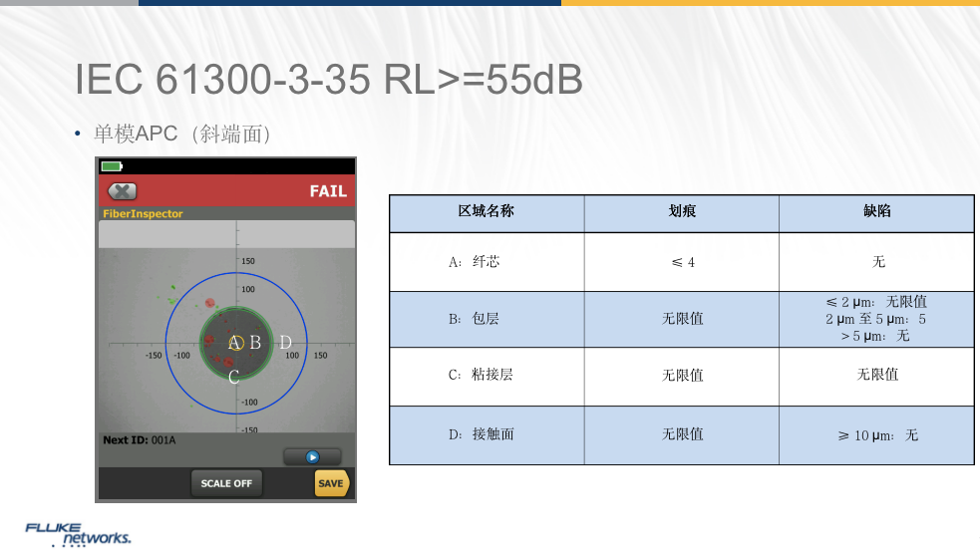Viewport: 980px width, 553px height.
Task: Select the 缺陷 column header
Action: tap(876, 212)
